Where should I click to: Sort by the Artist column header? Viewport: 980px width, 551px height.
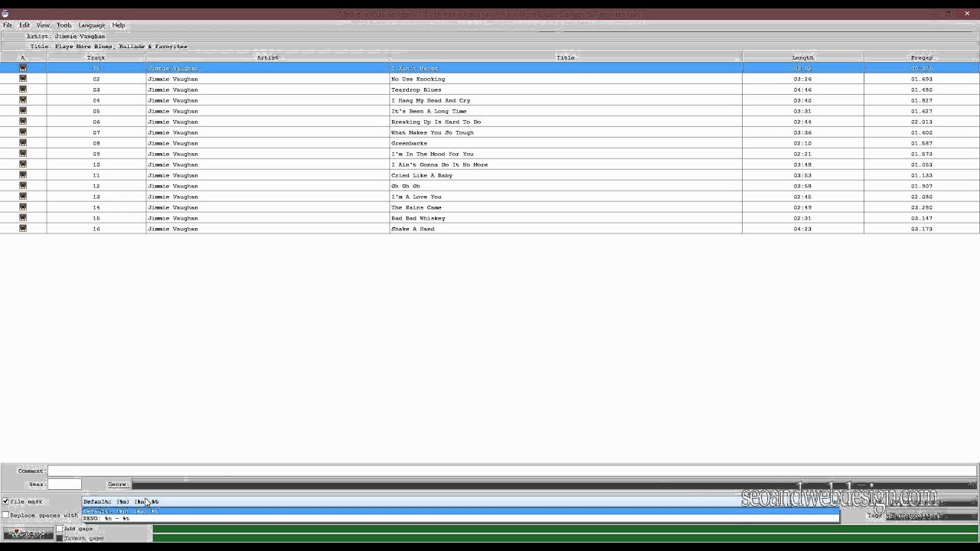(x=267, y=57)
